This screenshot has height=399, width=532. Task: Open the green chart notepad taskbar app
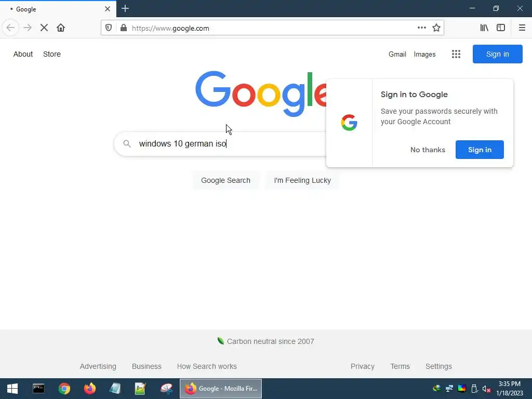coord(140,389)
